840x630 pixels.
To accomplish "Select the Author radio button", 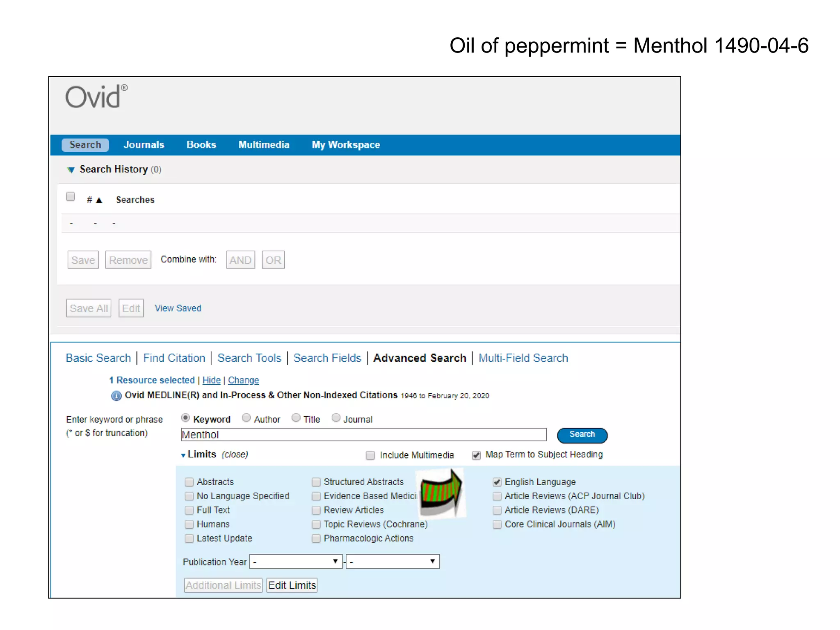I will point(246,418).
